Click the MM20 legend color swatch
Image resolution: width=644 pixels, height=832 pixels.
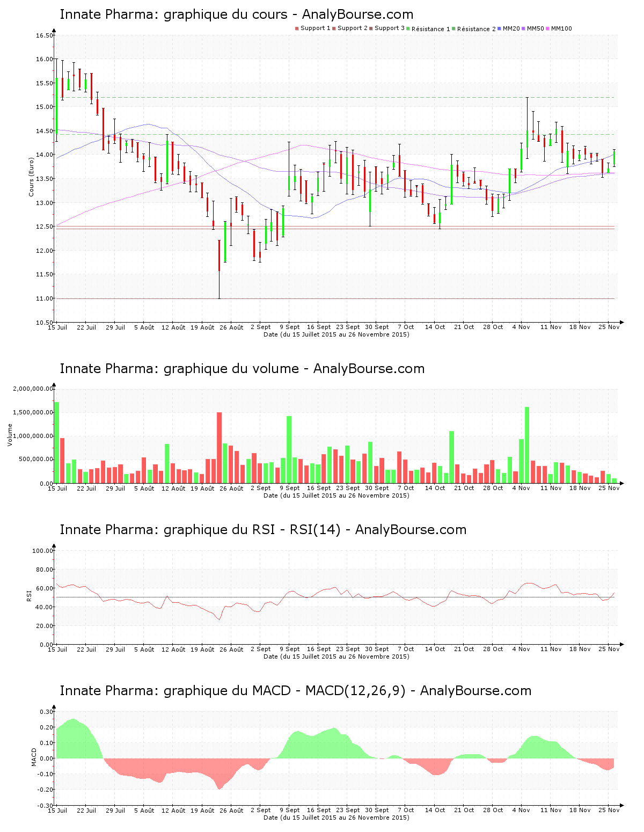coord(500,28)
